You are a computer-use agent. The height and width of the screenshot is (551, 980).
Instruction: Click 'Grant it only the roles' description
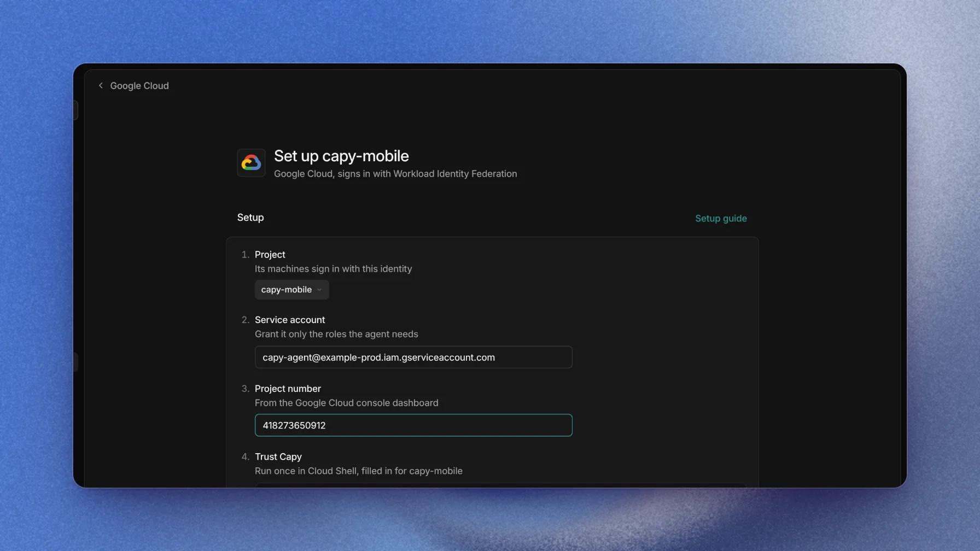(x=336, y=334)
